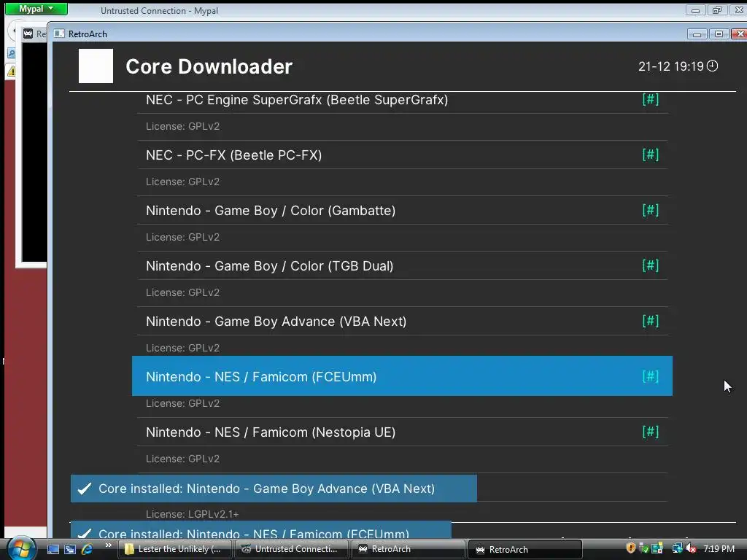Image resolution: width=747 pixels, height=560 pixels.
Task: Maximize the RetroArch window
Action: (x=719, y=34)
